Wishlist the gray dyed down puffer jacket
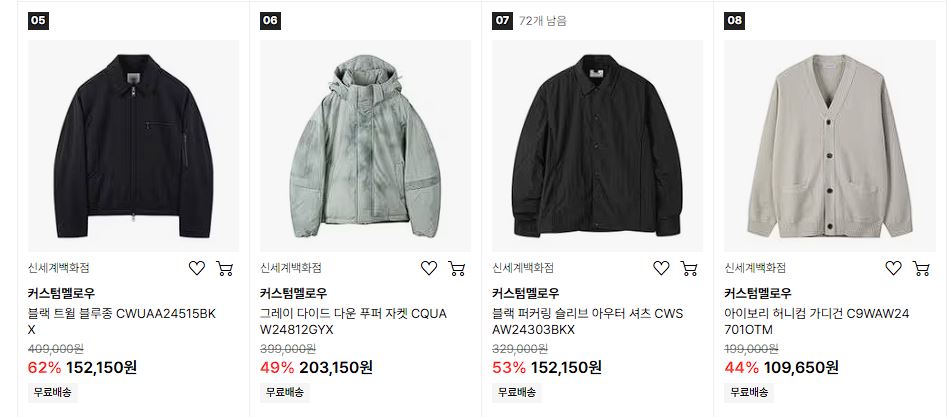 click(429, 268)
